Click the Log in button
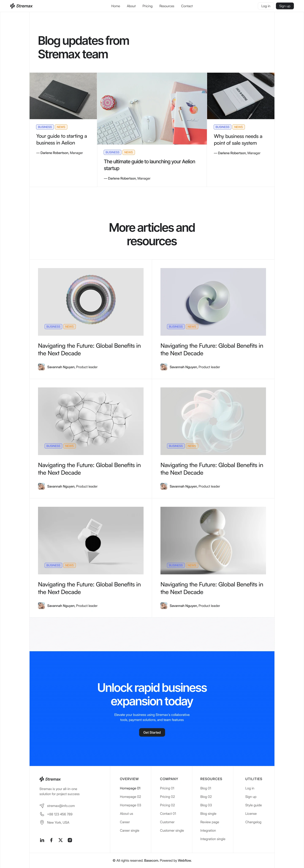The image size is (304, 868). (266, 6)
